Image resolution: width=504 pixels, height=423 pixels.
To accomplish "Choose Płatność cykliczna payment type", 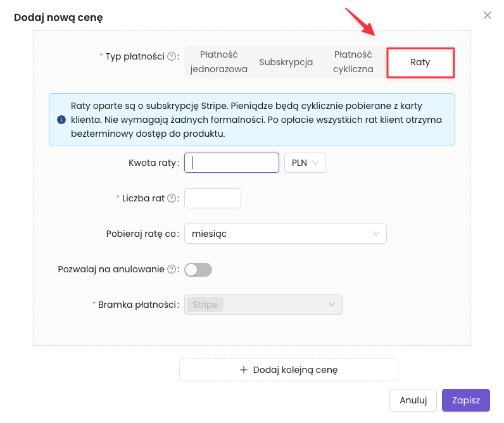I will (x=353, y=62).
